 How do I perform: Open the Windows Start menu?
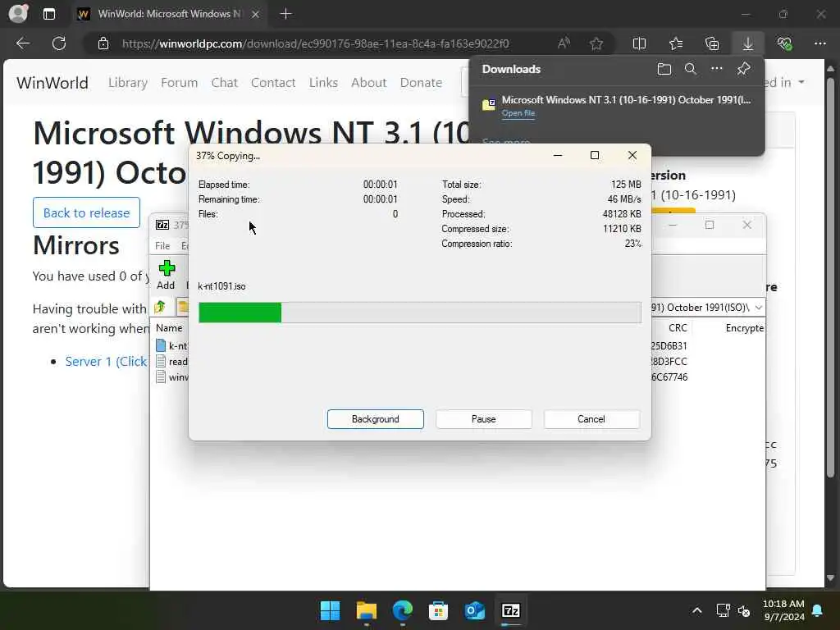[x=330, y=610]
